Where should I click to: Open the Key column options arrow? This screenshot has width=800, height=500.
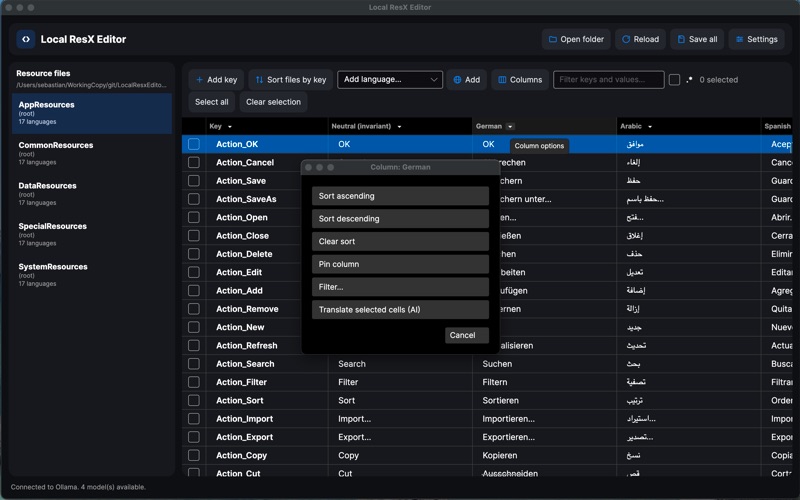tap(230, 127)
